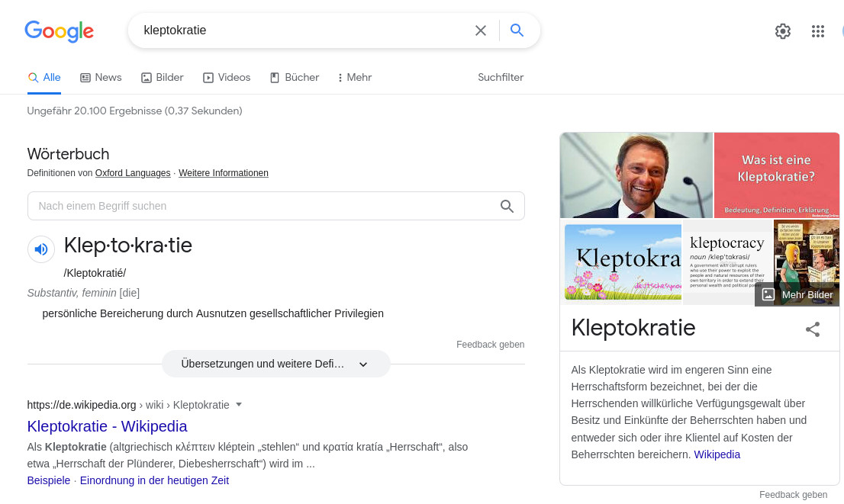Start search via the blue magnifier icon
This screenshot has width=844, height=504.
pyautogui.click(x=517, y=30)
